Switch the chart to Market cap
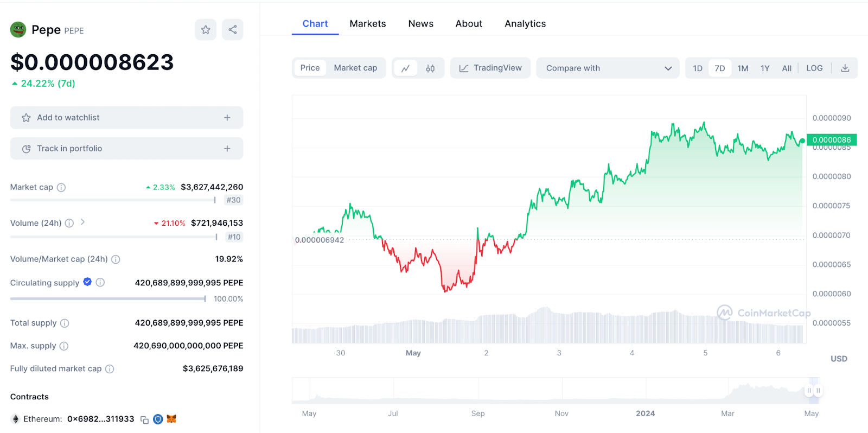Screen dimensions: 868x433 click(355, 68)
